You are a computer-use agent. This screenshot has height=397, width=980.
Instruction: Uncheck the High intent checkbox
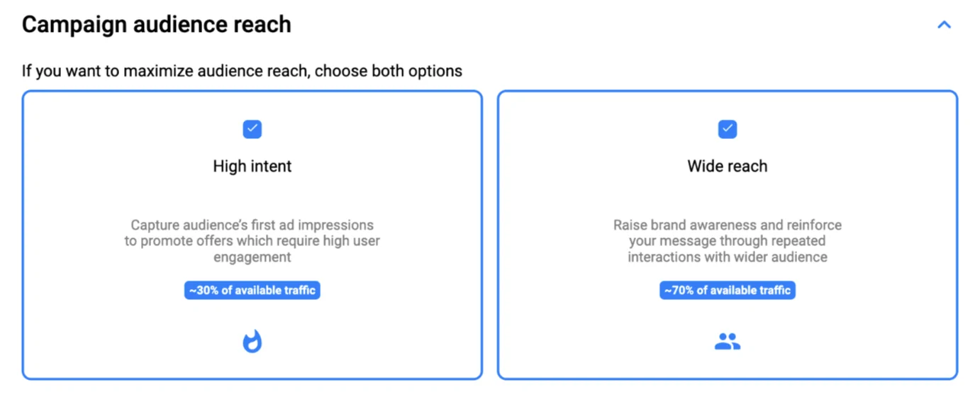pyautogui.click(x=252, y=129)
